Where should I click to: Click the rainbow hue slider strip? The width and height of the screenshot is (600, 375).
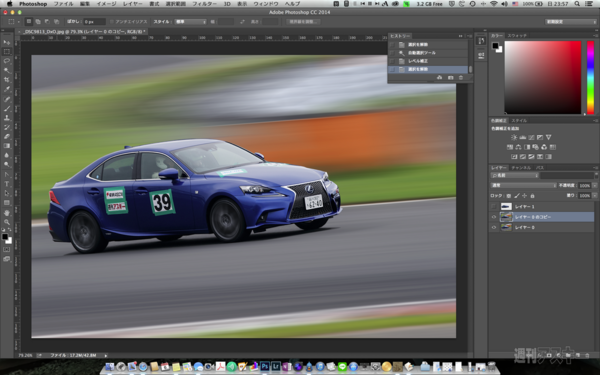[x=590, y=77]
